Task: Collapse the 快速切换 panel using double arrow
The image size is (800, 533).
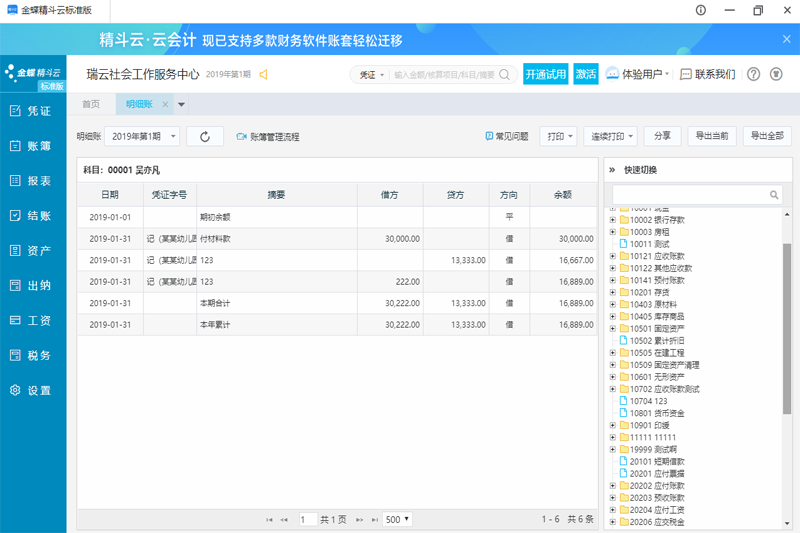Action: pos(612,170)
